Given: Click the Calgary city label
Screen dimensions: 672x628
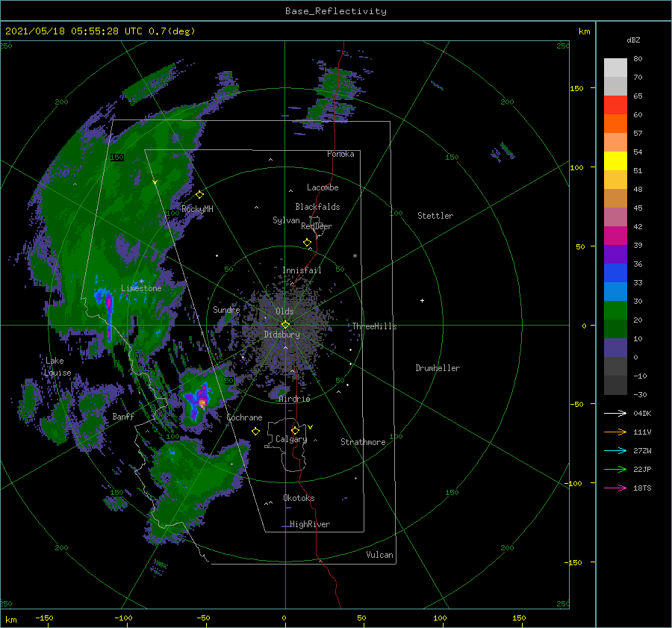Looking at the screenshot, I should [x=291, y=439].
